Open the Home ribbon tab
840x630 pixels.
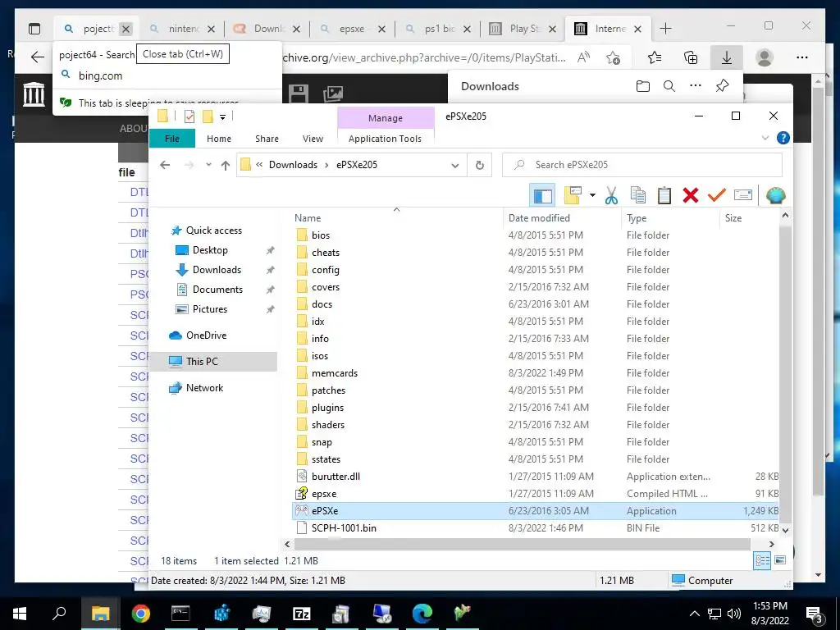[x=218, y=139]
